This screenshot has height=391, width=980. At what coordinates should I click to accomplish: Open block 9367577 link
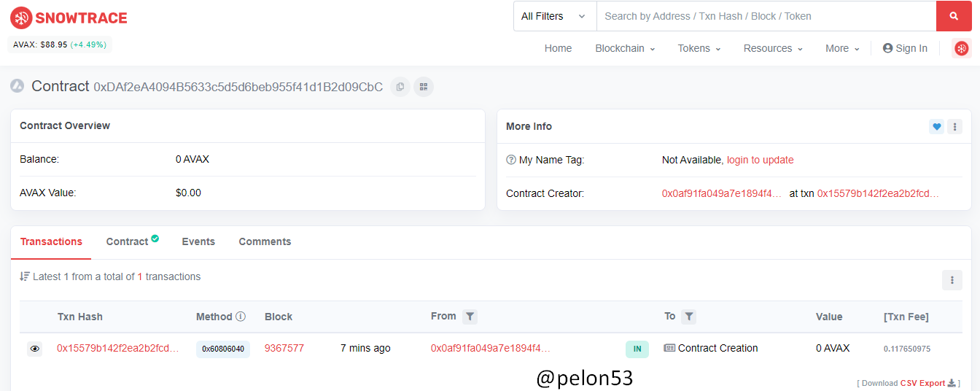[x=284, y=348]
